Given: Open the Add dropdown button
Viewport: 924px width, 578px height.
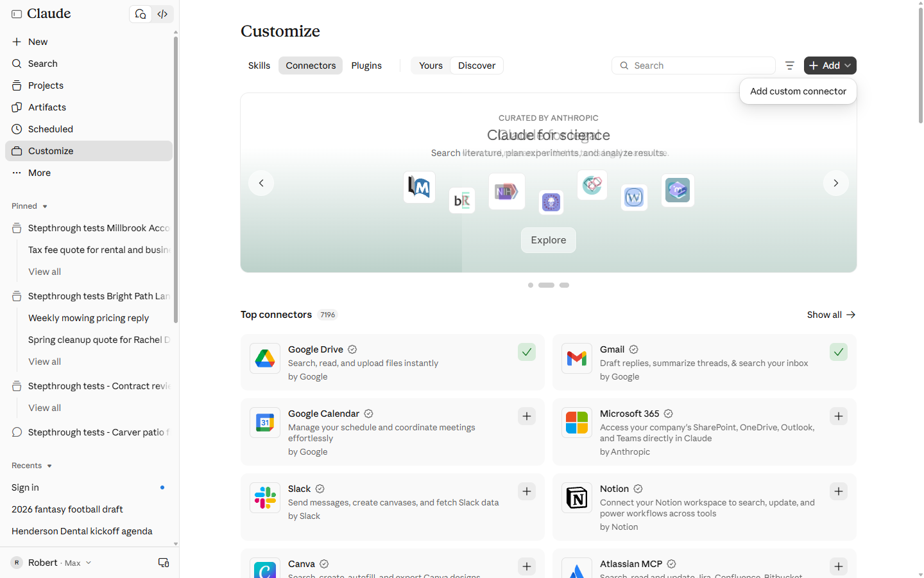Looking at the screenshot, I should point(830,66).
